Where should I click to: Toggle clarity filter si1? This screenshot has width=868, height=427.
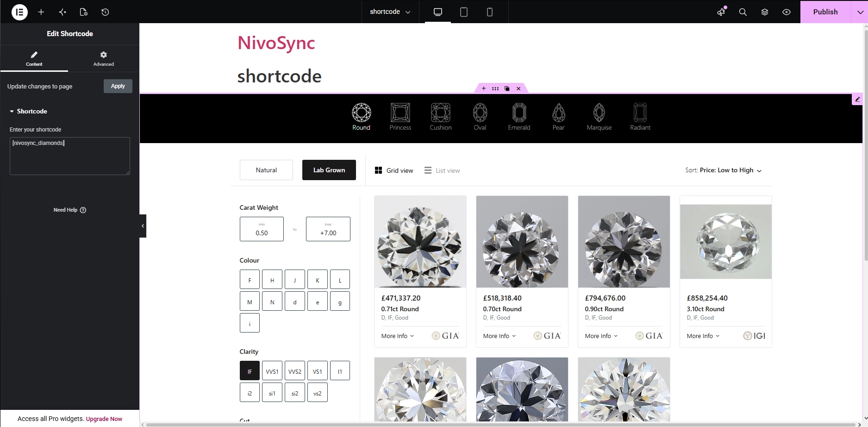point(272,393)
